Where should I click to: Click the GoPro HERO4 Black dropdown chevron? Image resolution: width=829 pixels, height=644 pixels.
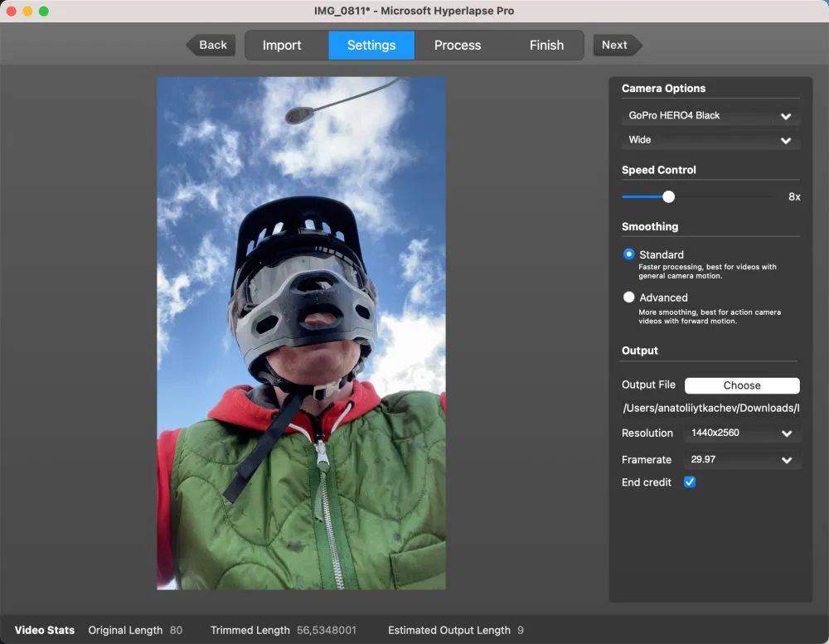784,116
